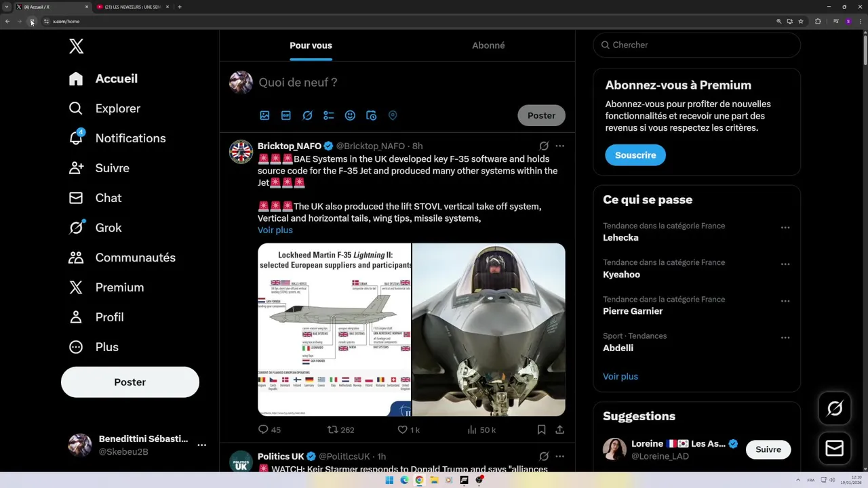Open Politics UK profile name
The height and width of the screenshot is (488, 868).
(x=281, y=457)
